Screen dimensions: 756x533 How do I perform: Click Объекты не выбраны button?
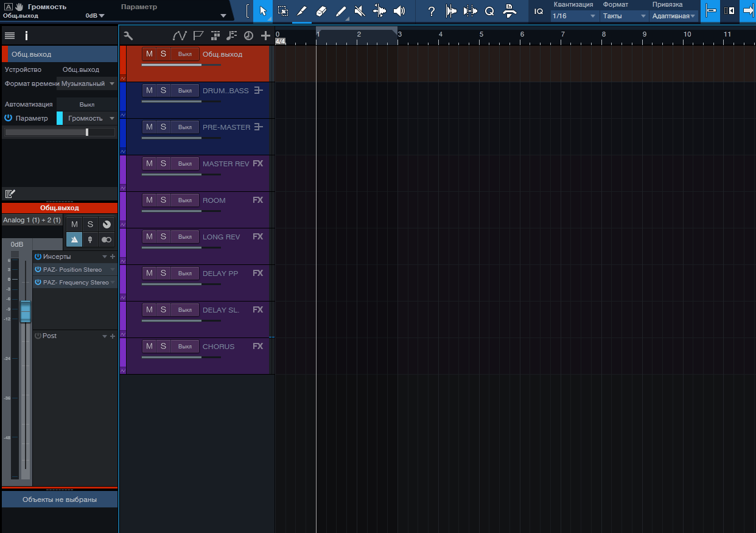click(x=60, y=499)
